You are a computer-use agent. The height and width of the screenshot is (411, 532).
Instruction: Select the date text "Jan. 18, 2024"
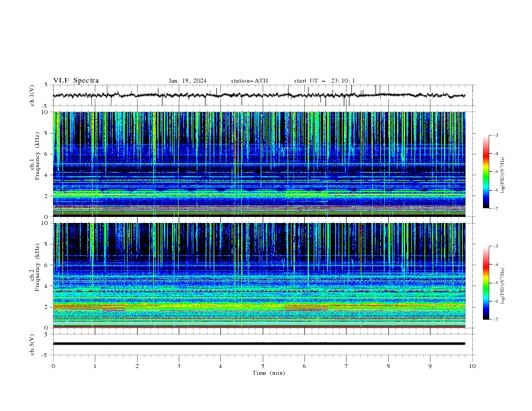tap(187, 81)
